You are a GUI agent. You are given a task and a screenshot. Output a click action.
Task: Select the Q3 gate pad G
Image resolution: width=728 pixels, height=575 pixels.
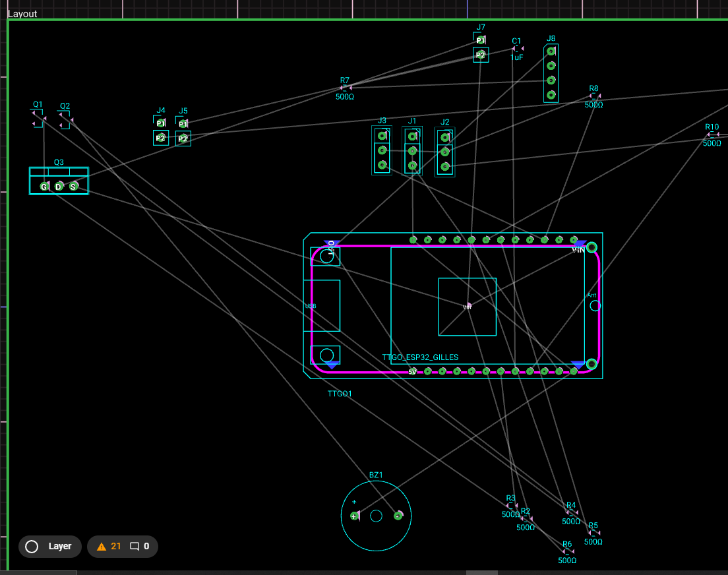(44, 187)
